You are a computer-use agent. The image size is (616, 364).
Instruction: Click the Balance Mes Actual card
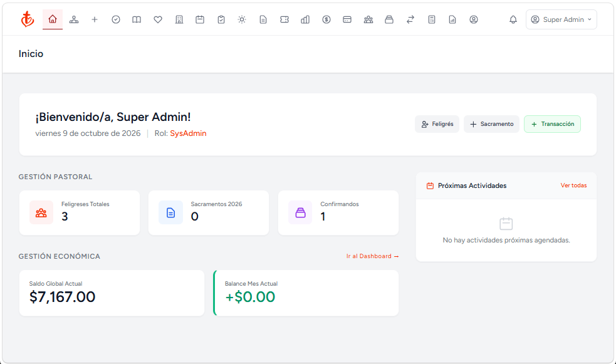click(306, 293)
